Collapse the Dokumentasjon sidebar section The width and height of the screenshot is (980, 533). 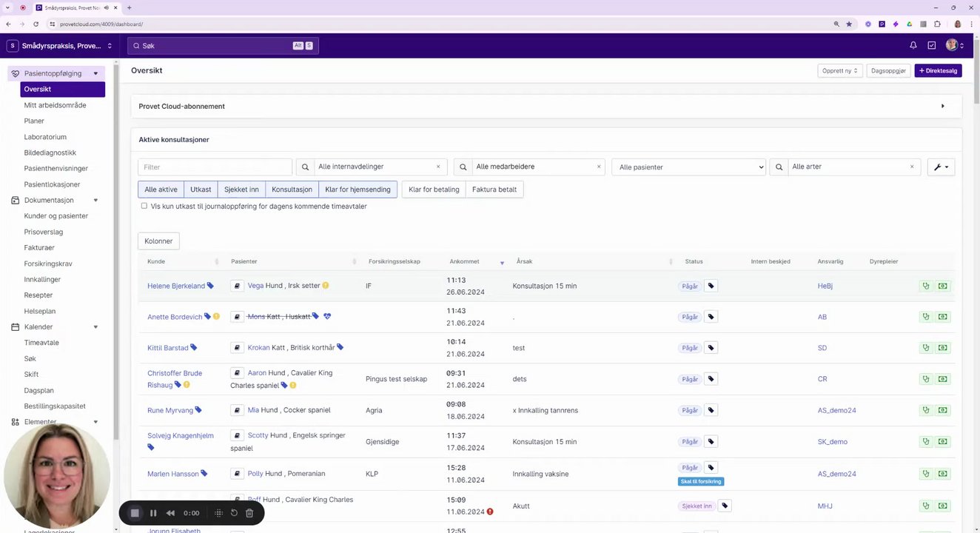point(95,200)
